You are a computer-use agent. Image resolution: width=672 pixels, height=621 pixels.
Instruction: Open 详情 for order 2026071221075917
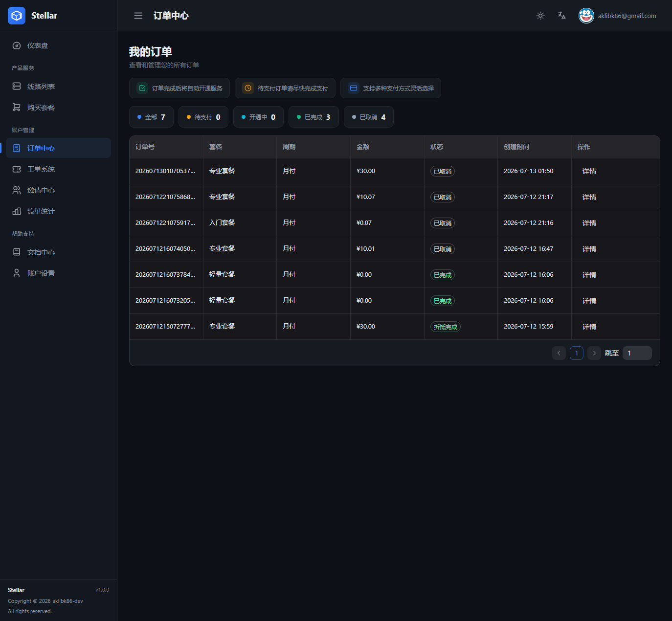pyautogui.click(x=589, y=223)
